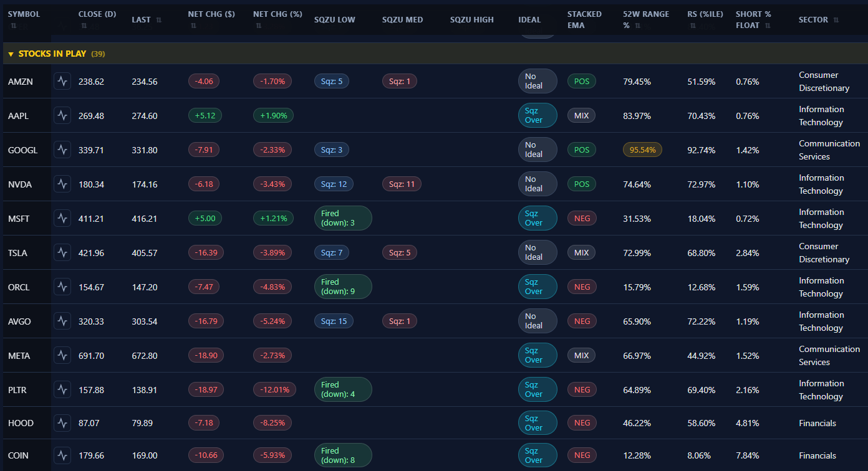868x471 pixels.
Task: Open the chart icon for MSFT
Action: [x=62, y=218]
